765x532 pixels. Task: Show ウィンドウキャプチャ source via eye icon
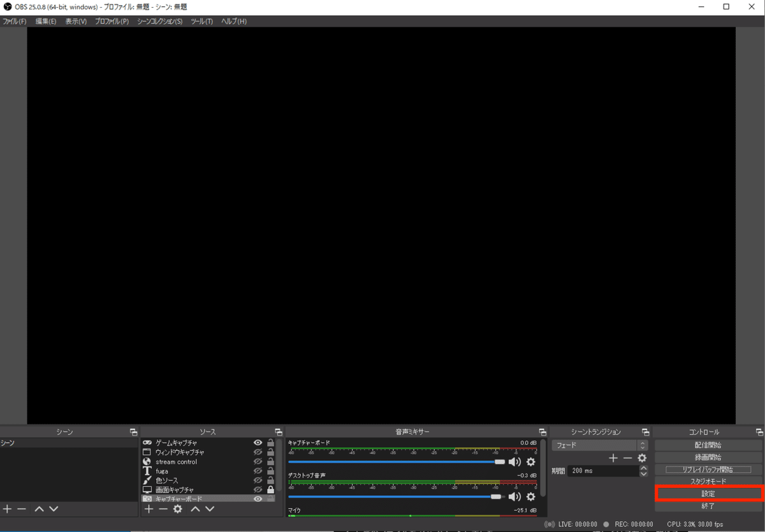point(258,452)
